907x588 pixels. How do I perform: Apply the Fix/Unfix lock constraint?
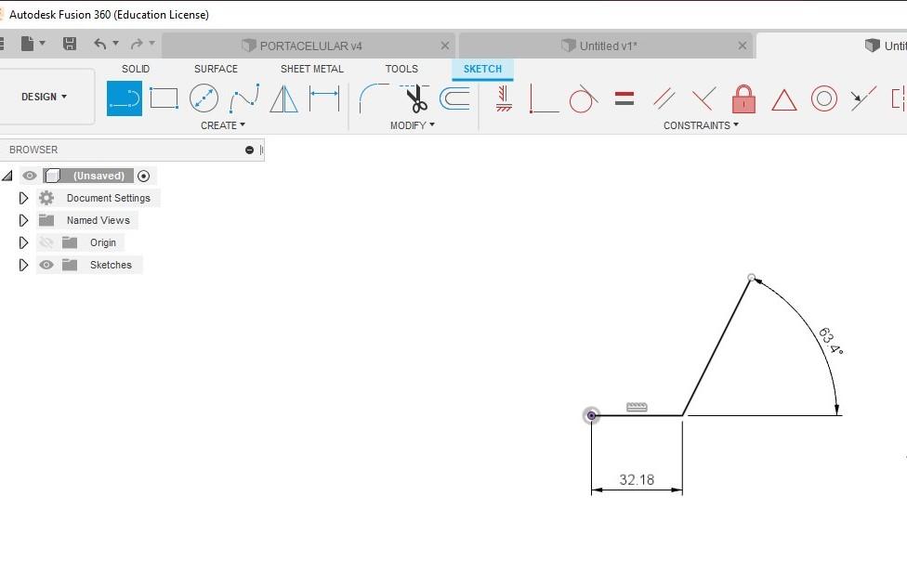(x=743, y=98)
